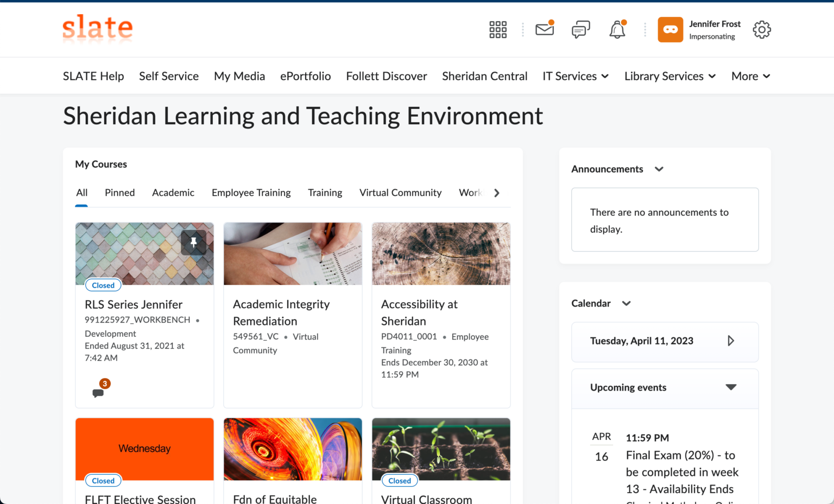Expand the Library Services dropdown menu
Viewport: 834px width, 504px height.
(669, 76)
